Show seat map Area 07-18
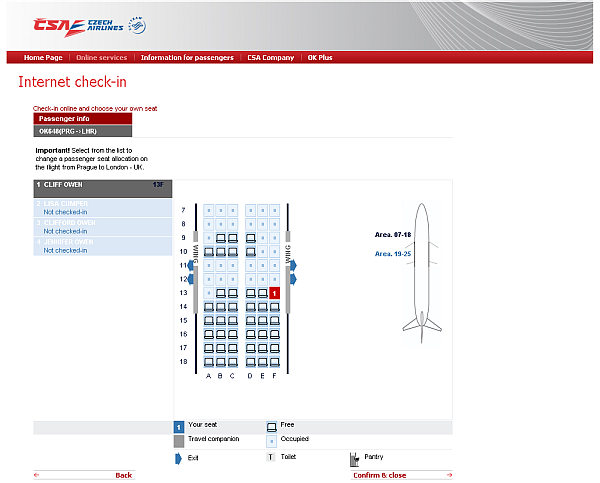600x483 pixels. (391, 234)
